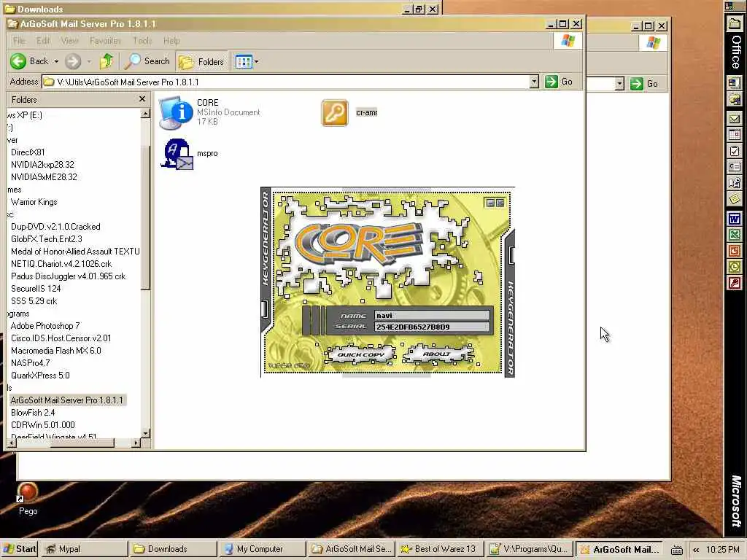
Task: Open the Edit menu
Action: (x=43, y=41)
